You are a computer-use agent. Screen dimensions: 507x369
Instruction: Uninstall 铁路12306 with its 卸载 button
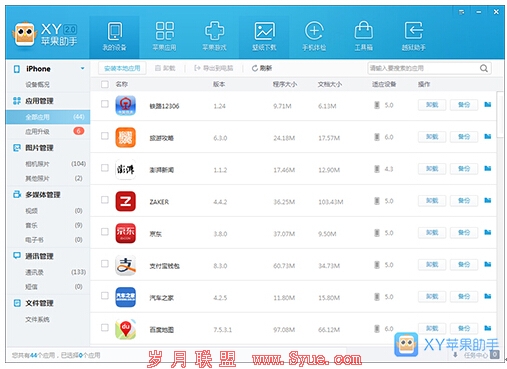432,105
